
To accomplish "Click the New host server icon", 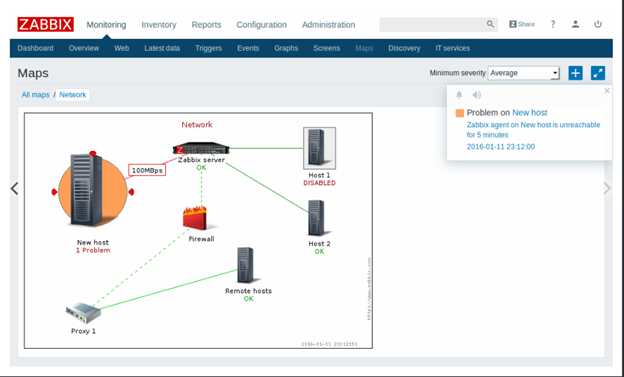I will pyautogui.click(x=87, y=191).
